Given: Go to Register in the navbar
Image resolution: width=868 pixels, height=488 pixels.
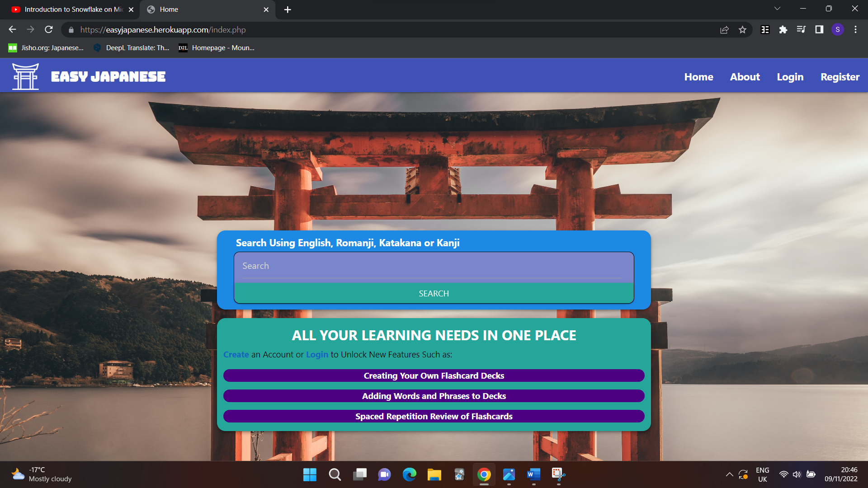Looking at the screenshot, I should [840, 77].
